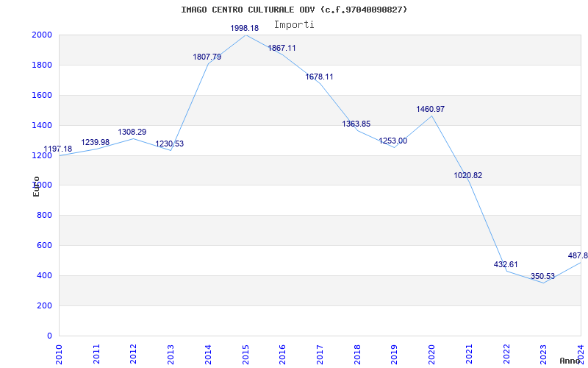This screenshot has width=588, height=368.
Task: Click the Anno x-axis title
Action: (x=570, y=361)
